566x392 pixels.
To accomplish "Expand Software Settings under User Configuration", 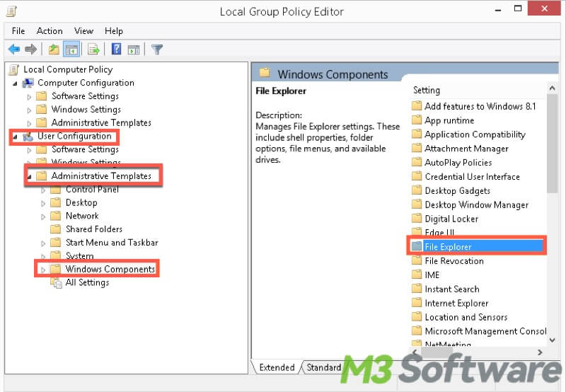I will tap(29, 150).
